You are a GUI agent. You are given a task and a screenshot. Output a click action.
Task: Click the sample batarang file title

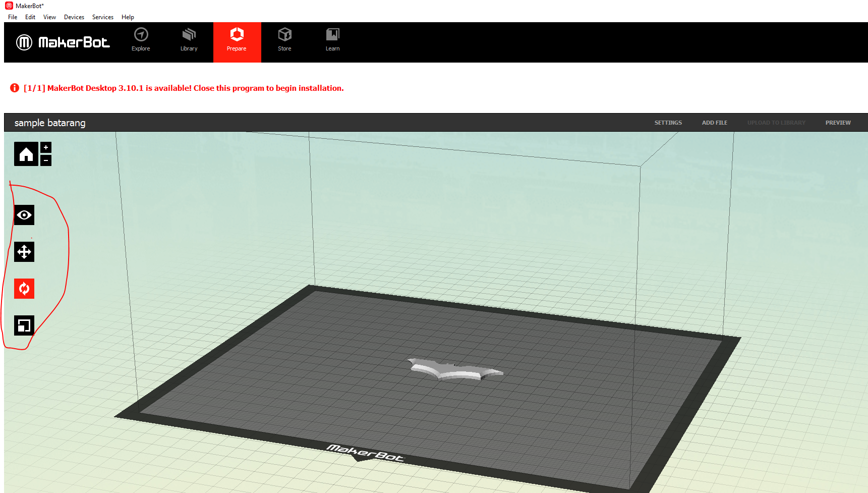(x=50, y=123)
